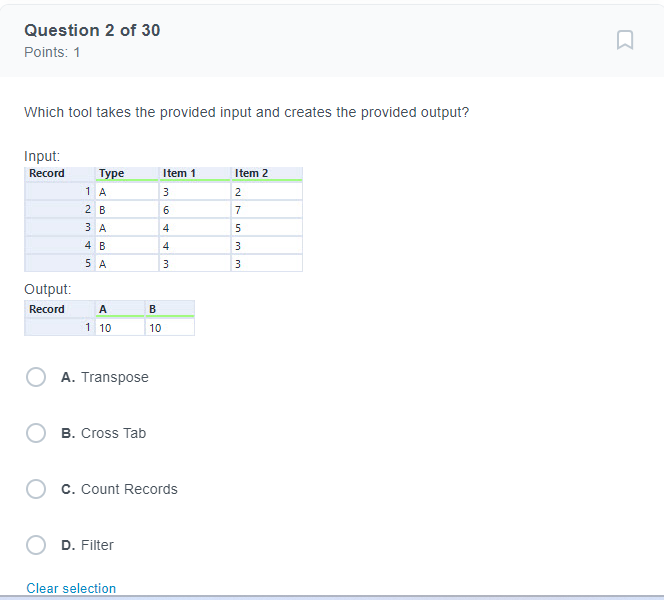Mark the D. Filter radio button
The image size is (664, 600).
pos(36,545)
